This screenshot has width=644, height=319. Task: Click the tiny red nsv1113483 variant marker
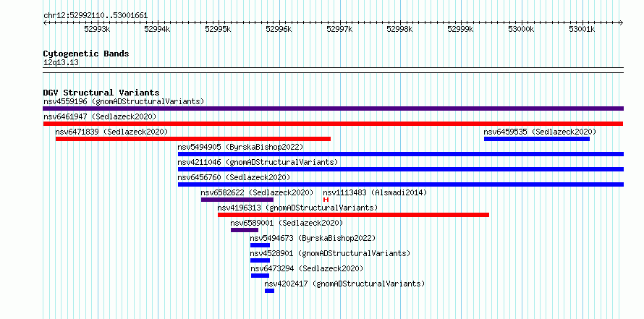(x=326, y=200)
